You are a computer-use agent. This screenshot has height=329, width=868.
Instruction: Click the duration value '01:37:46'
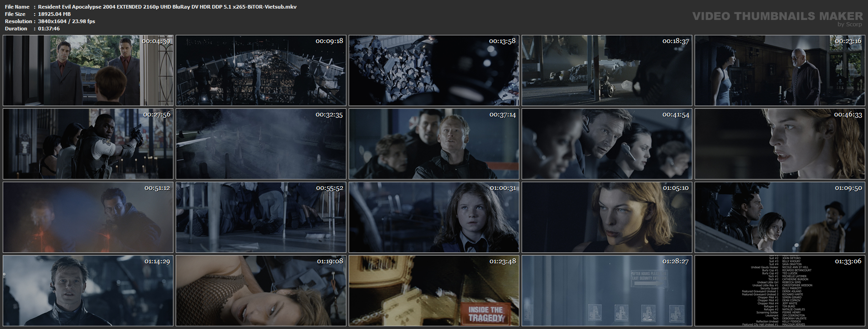click(x=49, y=29)
